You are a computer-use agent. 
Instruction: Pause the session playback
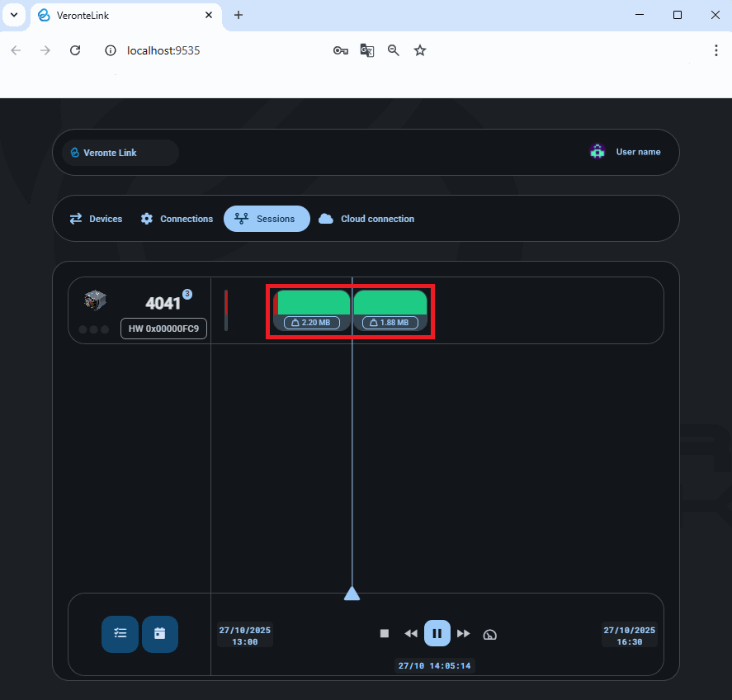pos(437,634)
